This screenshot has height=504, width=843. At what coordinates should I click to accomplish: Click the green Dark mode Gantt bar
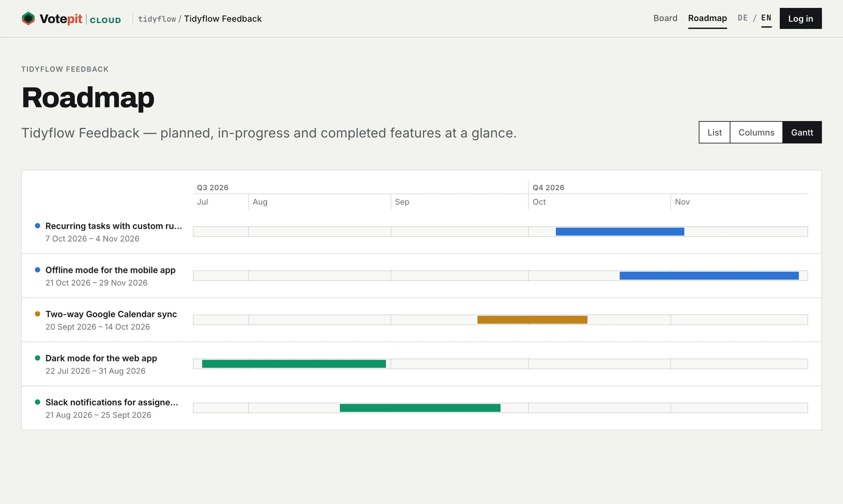coord(294,364)
